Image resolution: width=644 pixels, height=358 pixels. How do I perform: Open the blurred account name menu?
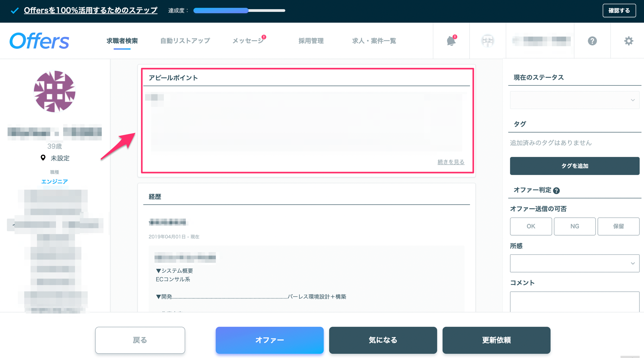pos(541,41)
